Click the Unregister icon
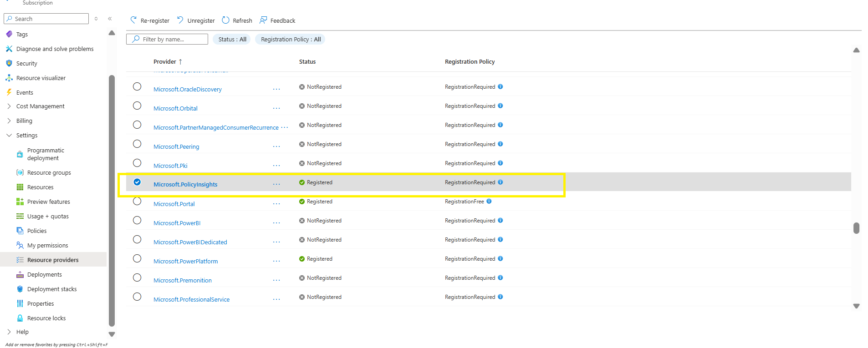Viewport: 868px width, 348px height. 180,20
